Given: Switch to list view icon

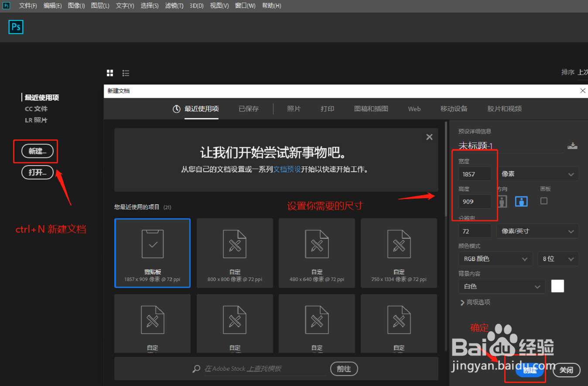Looking at the screenshot, I should pos(126,73).
